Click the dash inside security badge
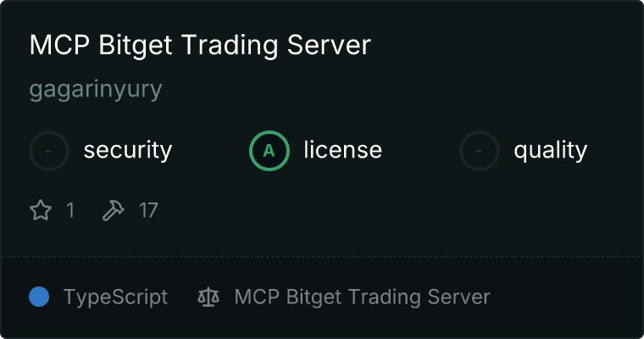This screenshot has width=644, height=339. pos(48,151)
